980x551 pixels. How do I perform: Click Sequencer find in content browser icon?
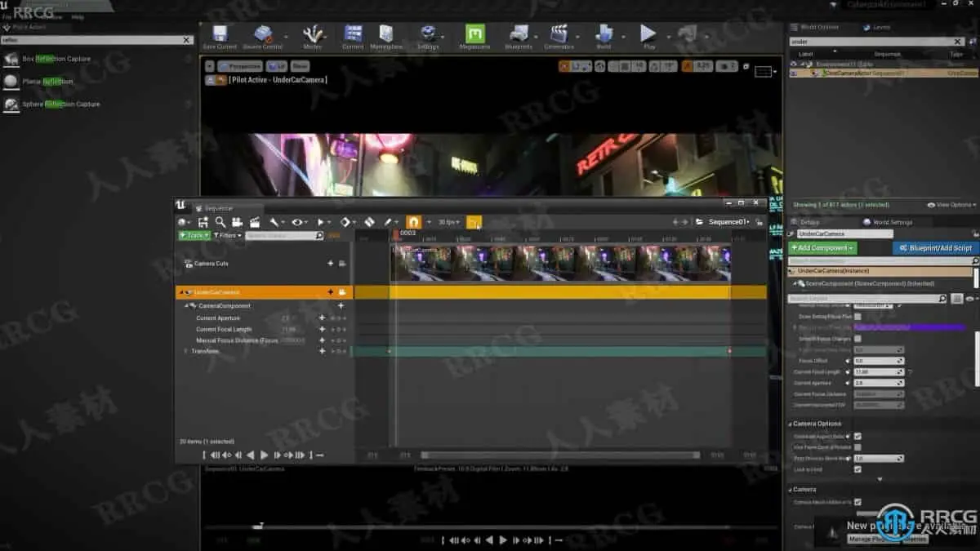coord(220,222)
